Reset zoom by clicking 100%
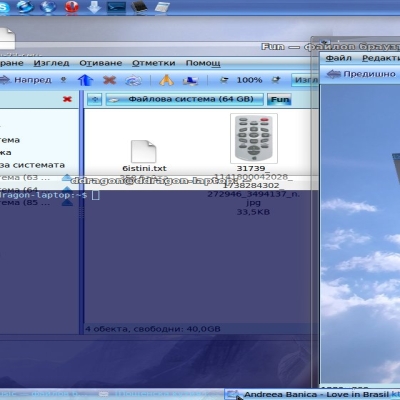Screen dimensions: 400x400 pos(249,80)
